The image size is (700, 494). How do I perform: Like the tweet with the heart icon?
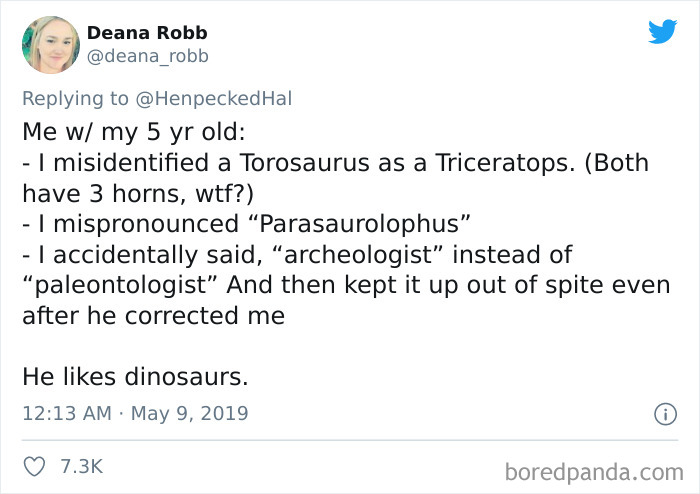35,466
